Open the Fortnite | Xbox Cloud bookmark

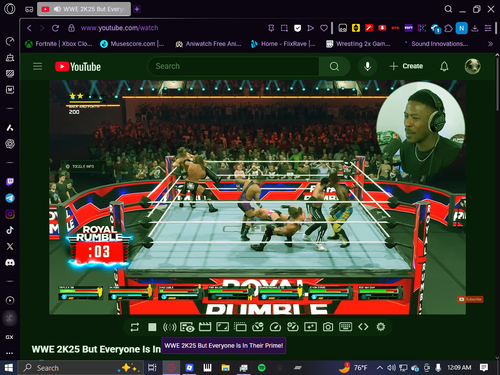[59, 44]
